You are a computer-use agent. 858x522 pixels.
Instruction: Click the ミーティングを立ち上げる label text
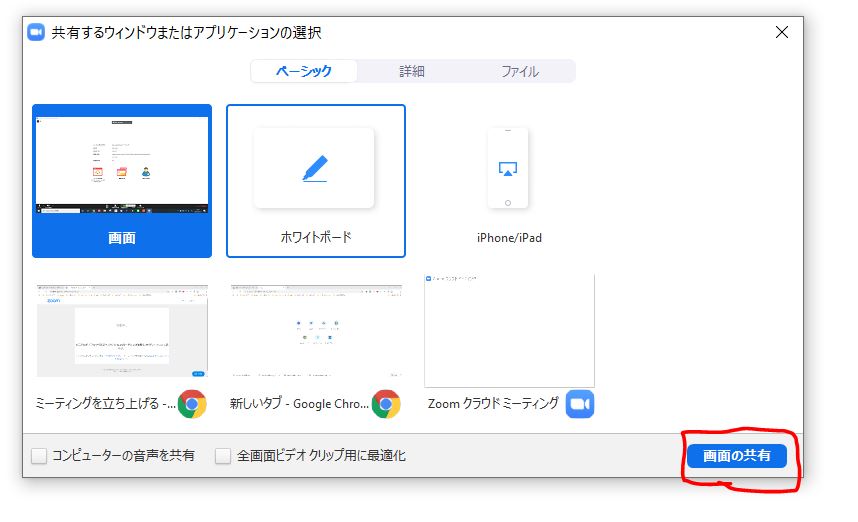(105, 404)
